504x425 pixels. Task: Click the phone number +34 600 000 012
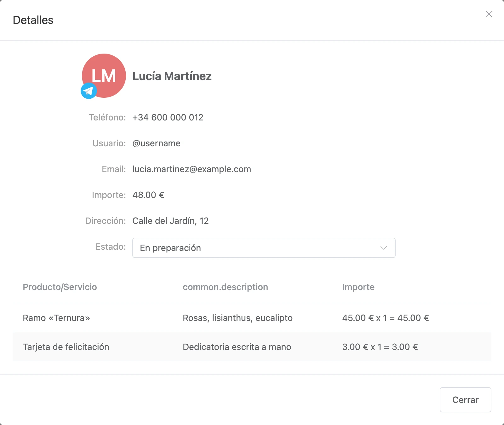click(168, 117)
